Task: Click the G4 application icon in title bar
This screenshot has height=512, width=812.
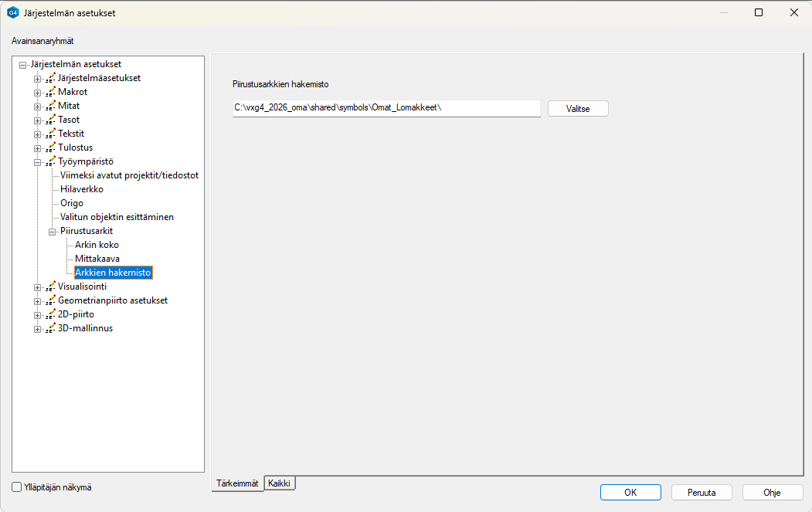Action: pos(13,13)
